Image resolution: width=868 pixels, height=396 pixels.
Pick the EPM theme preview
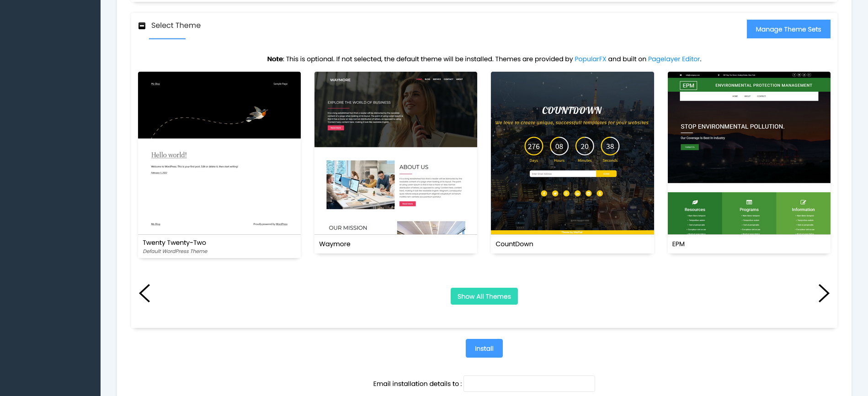pyautogui.click(x=749, y=153)
